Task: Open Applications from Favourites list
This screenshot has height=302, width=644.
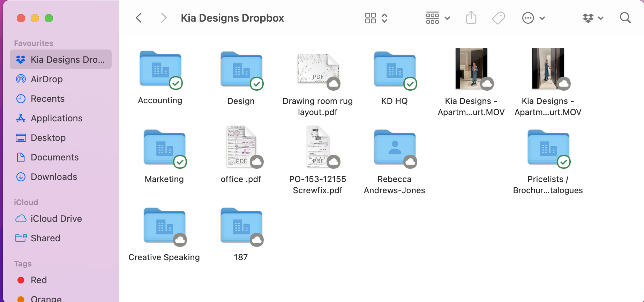Action: point(57,118)
